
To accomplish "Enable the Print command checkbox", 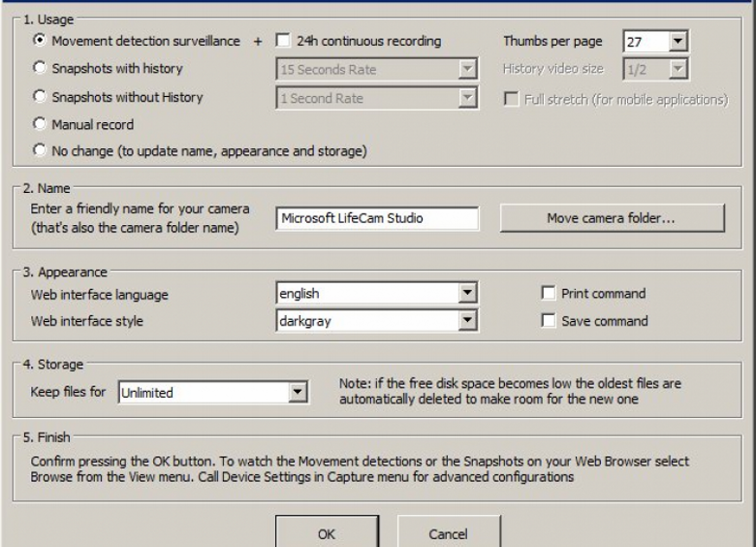I will tap(549, 293).
